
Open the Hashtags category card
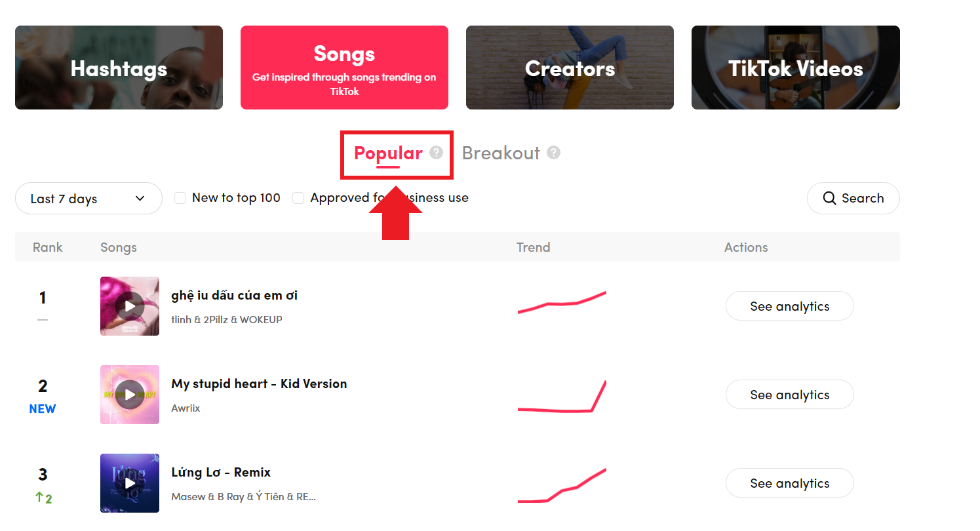[x=119, y=68]
